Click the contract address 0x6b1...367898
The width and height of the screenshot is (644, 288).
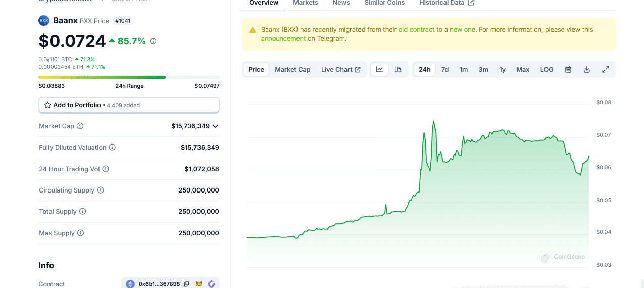coord(159,284)
